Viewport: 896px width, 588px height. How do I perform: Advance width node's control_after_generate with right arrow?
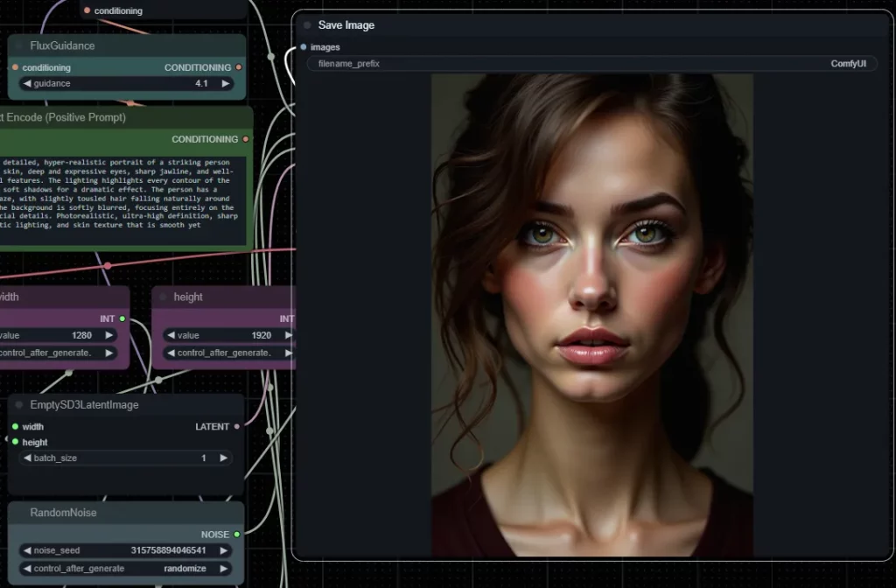point(109,353)
